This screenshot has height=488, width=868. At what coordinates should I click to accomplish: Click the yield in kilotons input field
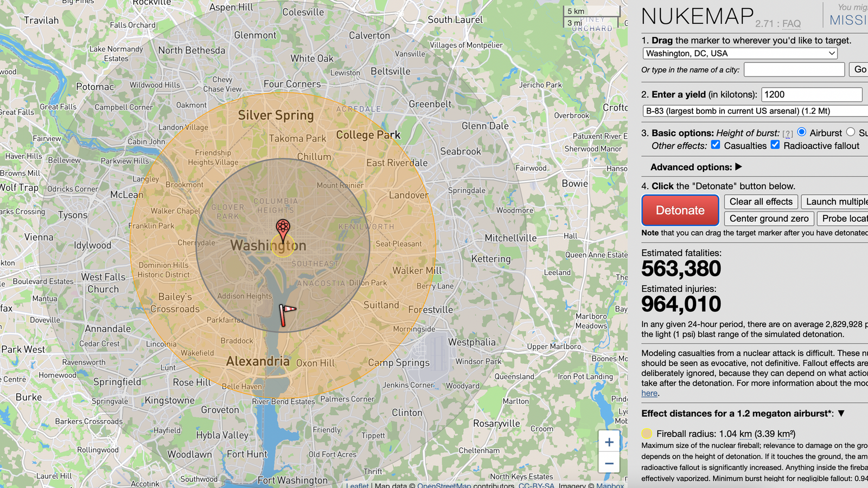coord(812,94)
